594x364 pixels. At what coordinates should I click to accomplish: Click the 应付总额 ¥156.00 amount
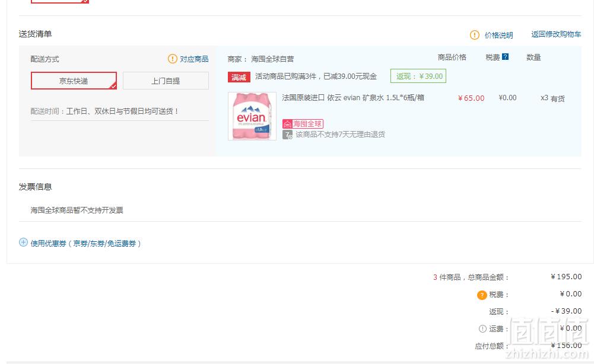(566, 346)
